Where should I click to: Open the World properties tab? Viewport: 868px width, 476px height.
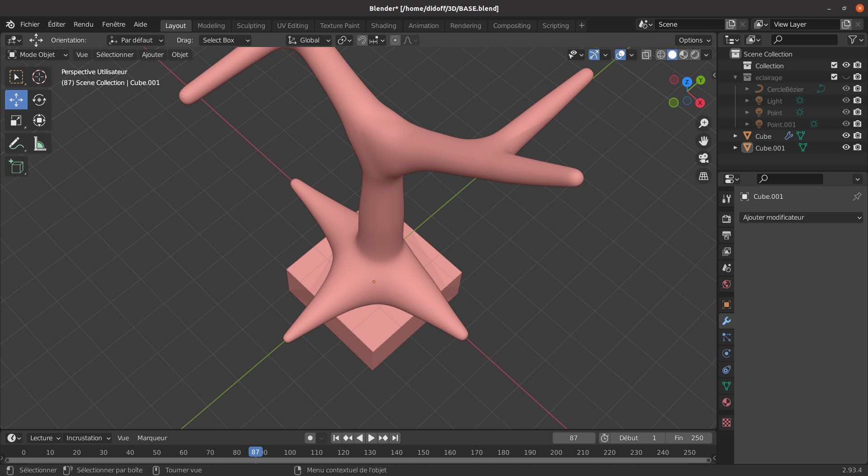[726, 284]
